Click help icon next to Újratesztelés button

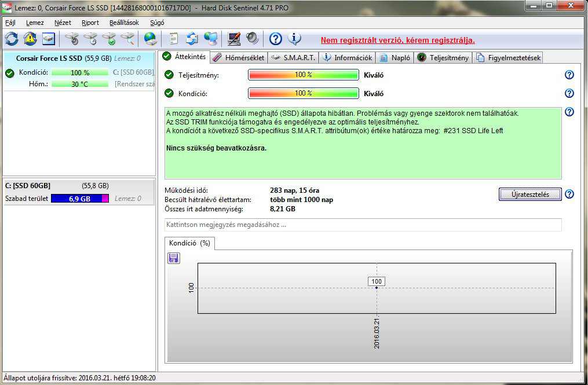[569, 194]
